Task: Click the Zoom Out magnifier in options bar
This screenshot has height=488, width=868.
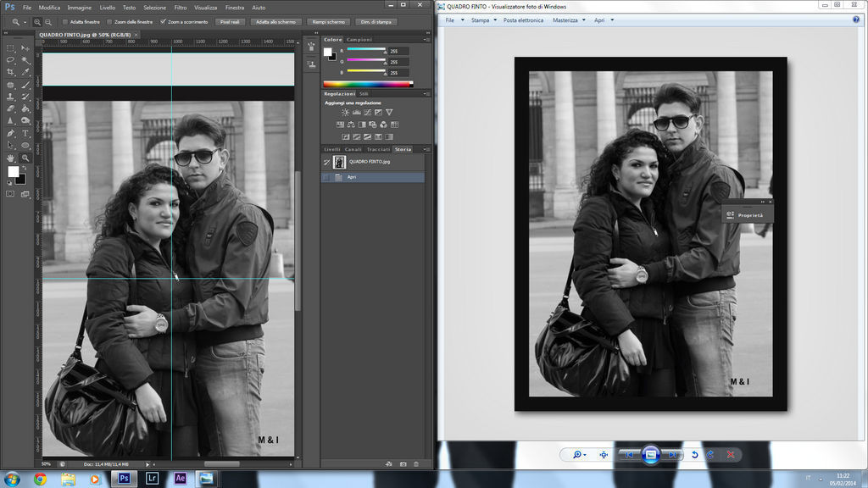Action: click(48, 22)
